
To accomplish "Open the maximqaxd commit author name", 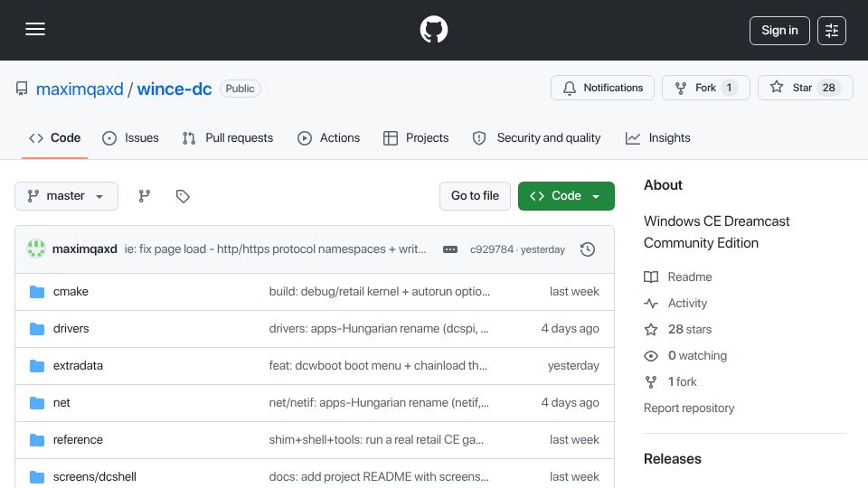I will [x=85, y=249].
